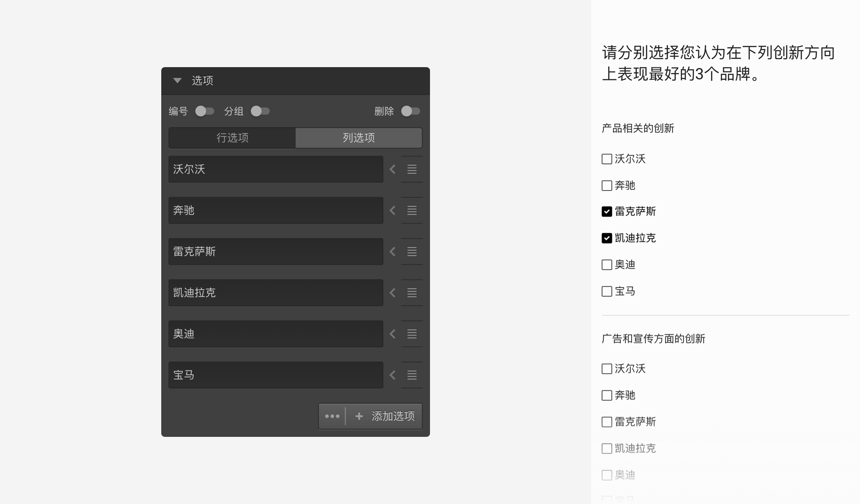Check 沃尔沃 under 广告和宣传方面的创新

pyautogui.click(x=607, y=369)
